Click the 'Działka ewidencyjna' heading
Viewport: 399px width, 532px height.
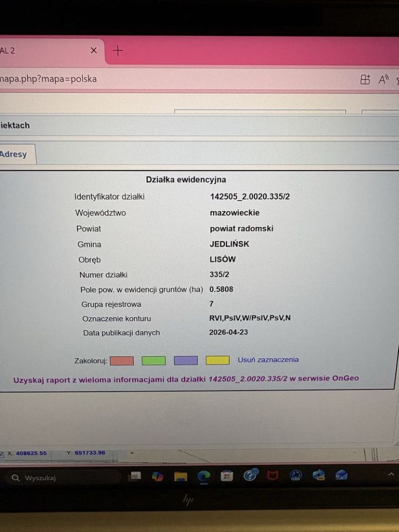tap(186, 180)
